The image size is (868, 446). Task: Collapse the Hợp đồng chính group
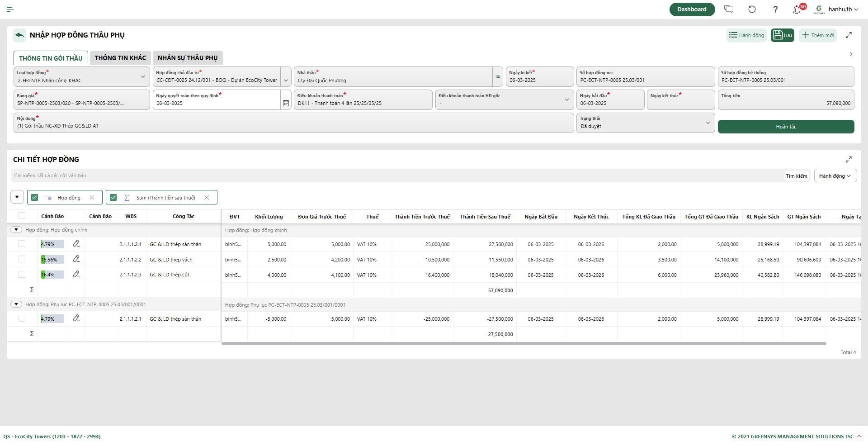16,230
